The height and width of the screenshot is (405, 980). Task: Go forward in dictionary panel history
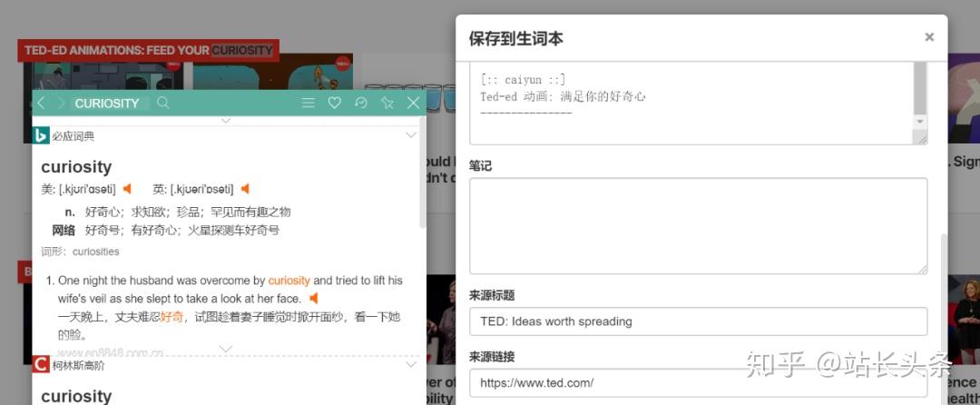[61, 104]
